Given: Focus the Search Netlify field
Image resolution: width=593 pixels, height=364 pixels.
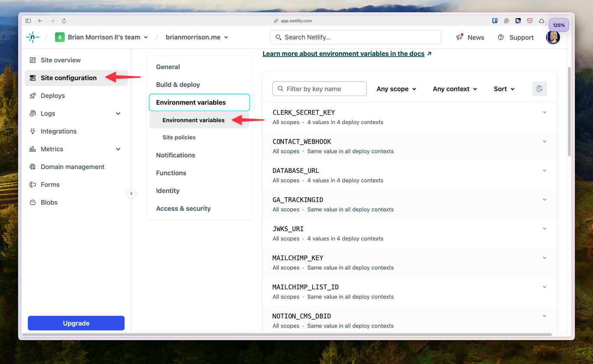Looking at the screenshot, I should [x=356, y=37].
